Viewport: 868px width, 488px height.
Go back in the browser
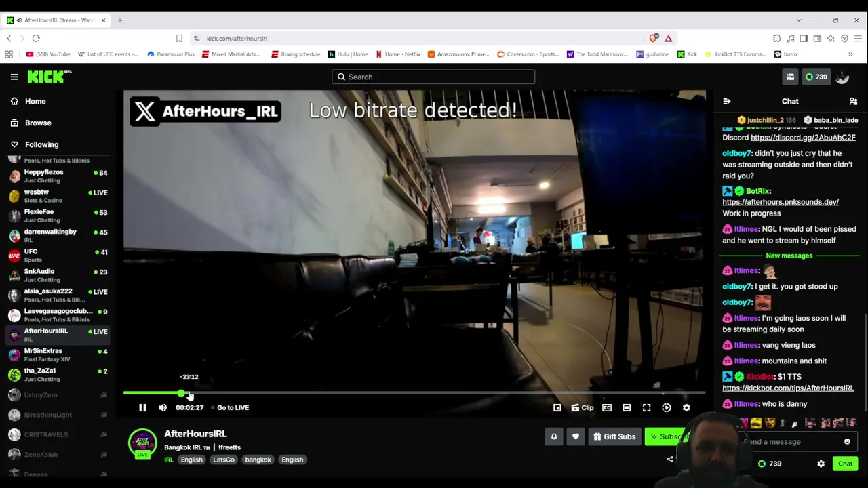9,39
